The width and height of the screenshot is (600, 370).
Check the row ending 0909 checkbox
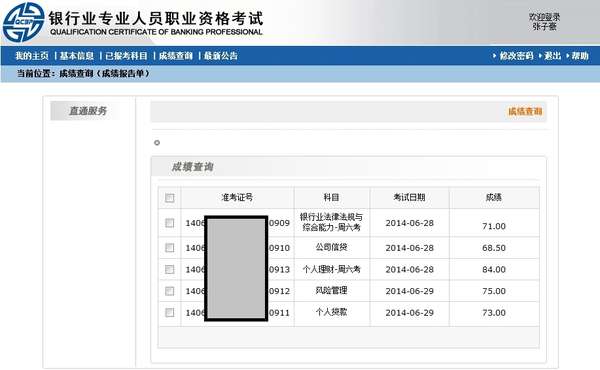[170, 223]
